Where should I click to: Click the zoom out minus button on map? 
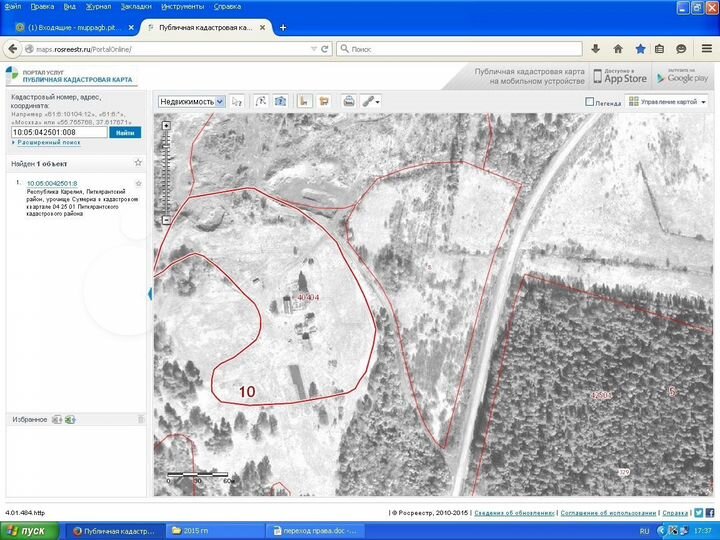[166, 220]
